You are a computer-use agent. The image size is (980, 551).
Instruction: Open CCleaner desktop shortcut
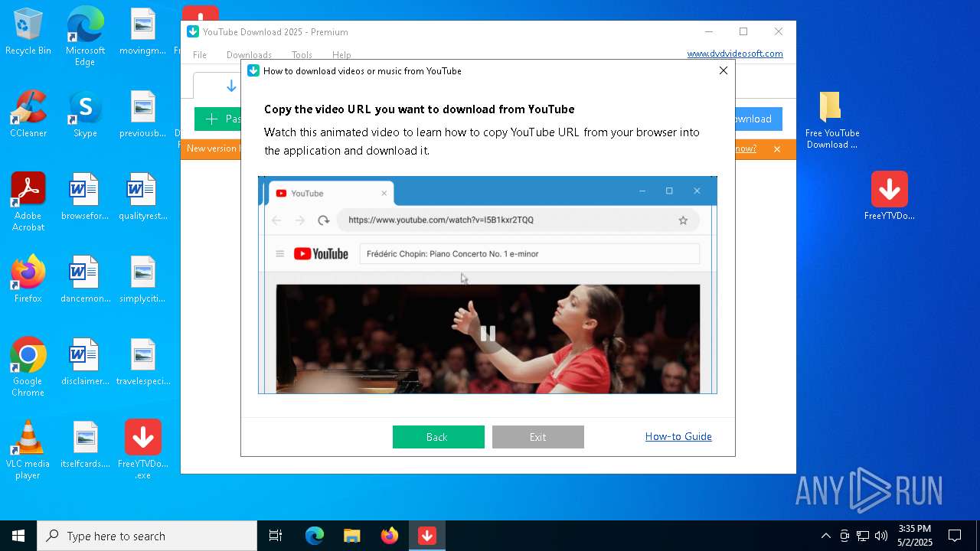coord(28,115)
